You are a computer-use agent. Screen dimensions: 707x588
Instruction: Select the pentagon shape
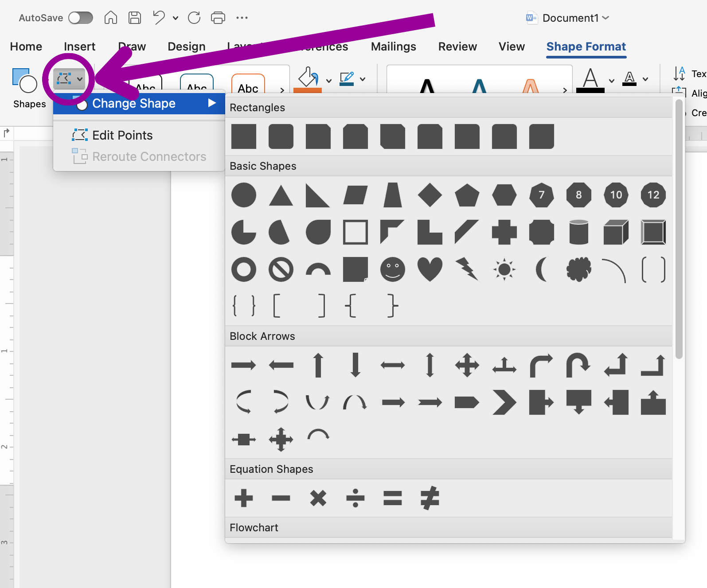(x=467, y=195)
